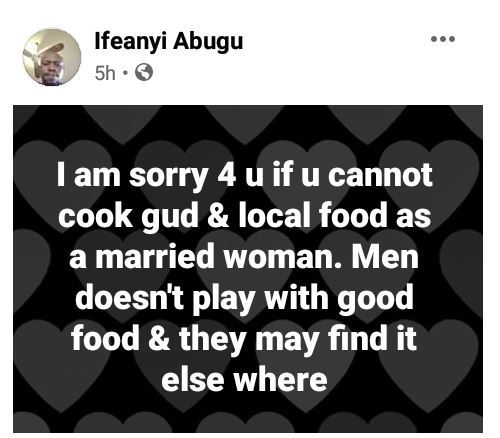Open the post via the 5h timestamp

point(105,73)
